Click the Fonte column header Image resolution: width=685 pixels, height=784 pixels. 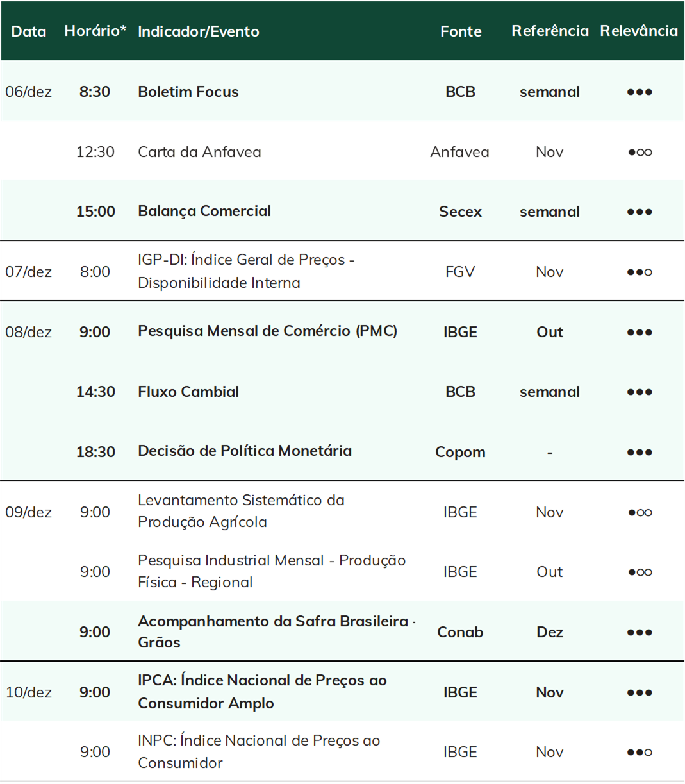coord(461,31)
